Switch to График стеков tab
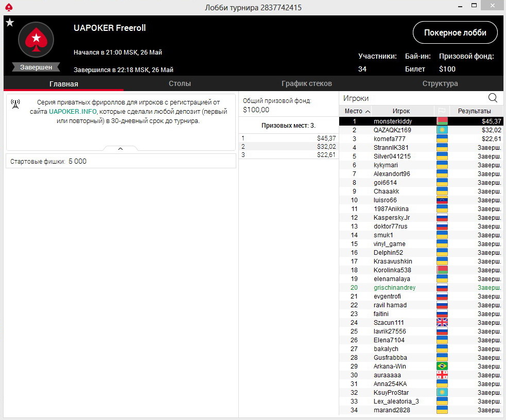The height and width of the screenshot is (420, 506). click(307, 83)
